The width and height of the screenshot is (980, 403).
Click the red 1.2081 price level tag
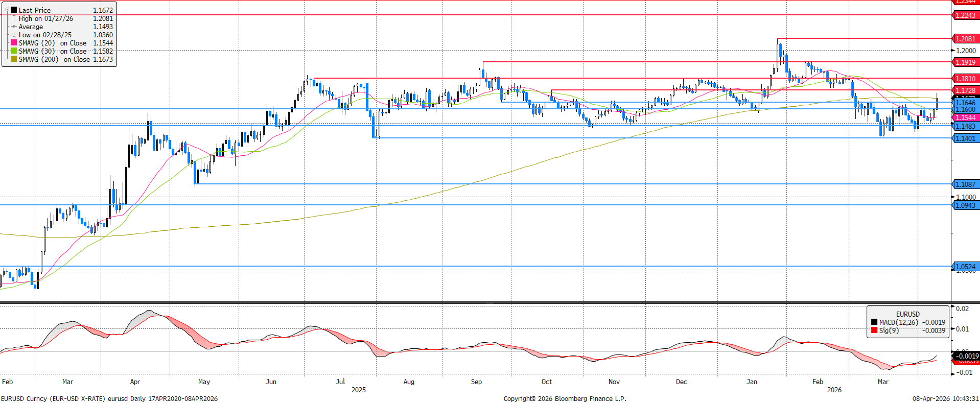coord(965,39)
